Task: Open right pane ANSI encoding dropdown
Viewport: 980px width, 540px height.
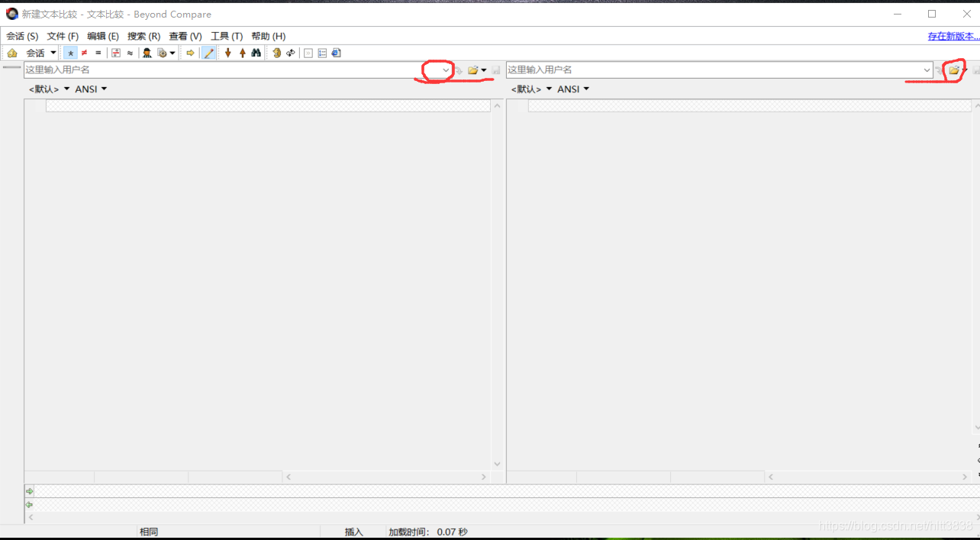Action: tap(573, 89)
